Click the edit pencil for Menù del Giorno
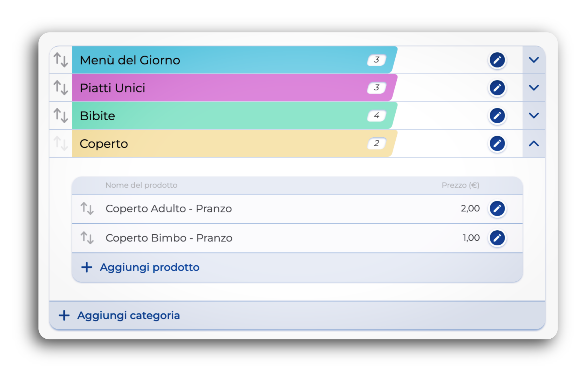 [x=497, y=60]
